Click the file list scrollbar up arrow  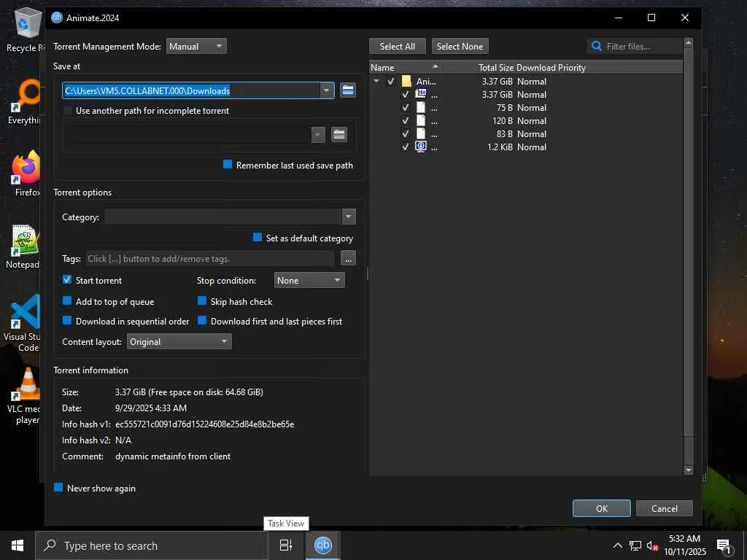[689, 43]
